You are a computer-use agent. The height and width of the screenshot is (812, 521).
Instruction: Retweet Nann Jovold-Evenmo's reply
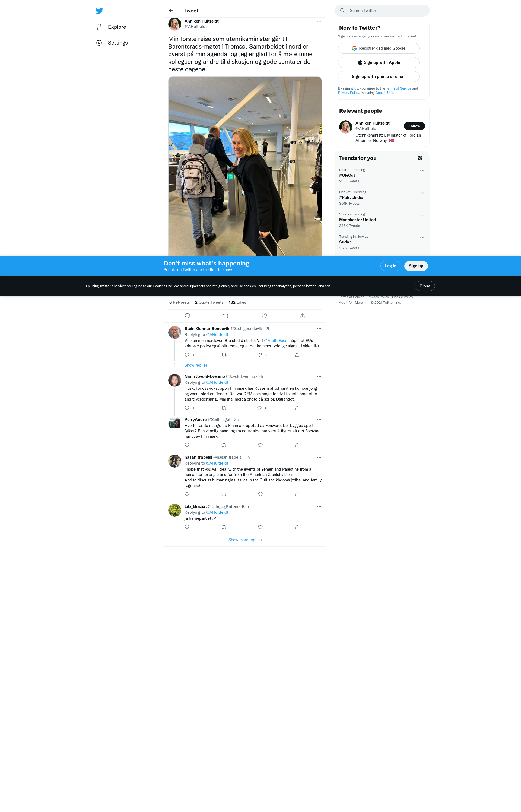(x=224, y=408)
